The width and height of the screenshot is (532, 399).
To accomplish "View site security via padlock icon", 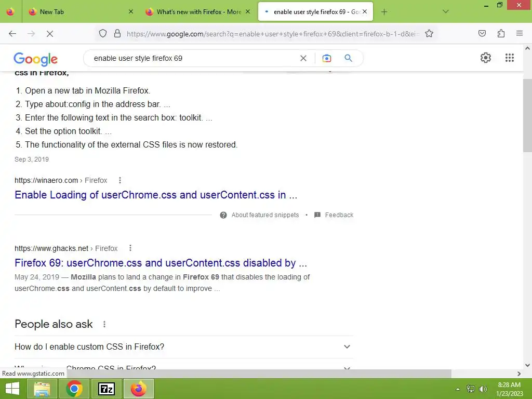I will pos(117,33).
